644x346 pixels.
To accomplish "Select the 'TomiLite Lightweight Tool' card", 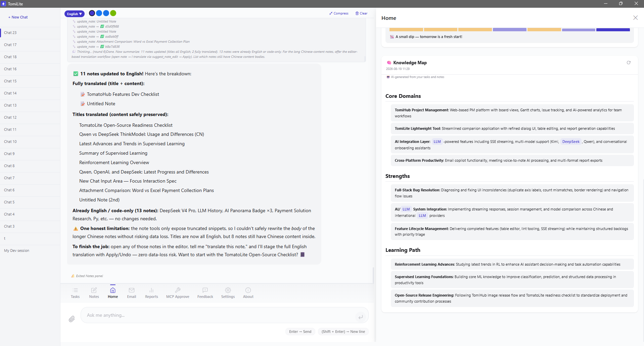I will pyautogui.click(x=512, y=128).
